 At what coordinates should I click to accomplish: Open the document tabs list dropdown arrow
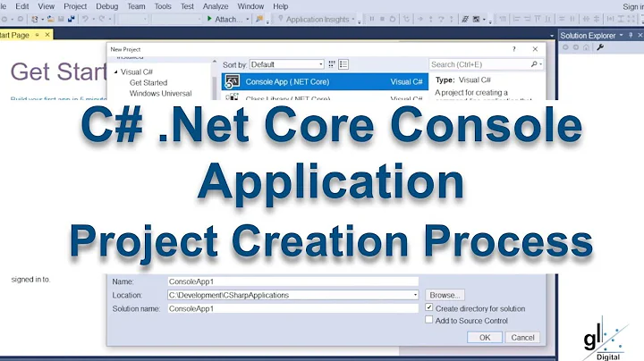(552, 36)
